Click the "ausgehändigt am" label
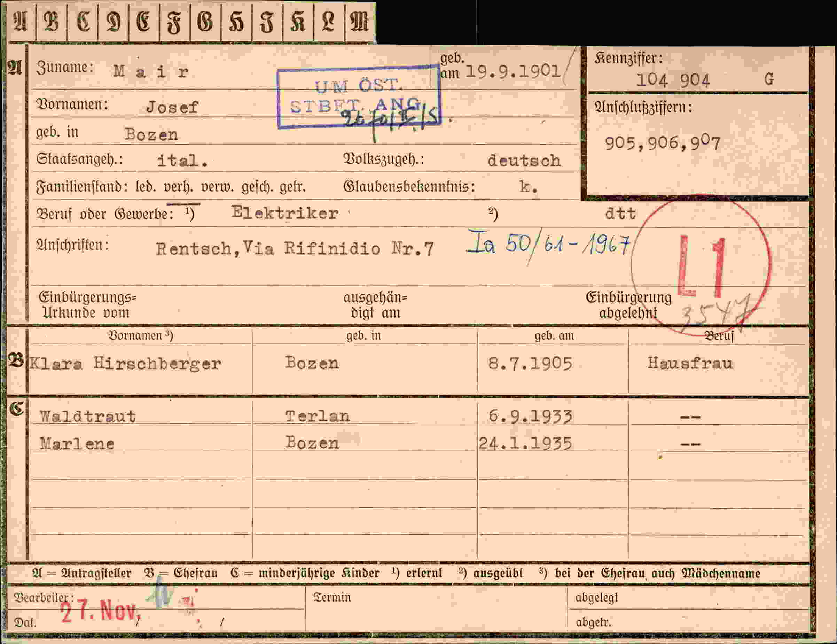Screen dimensions: 837x644 coord(375,305)
